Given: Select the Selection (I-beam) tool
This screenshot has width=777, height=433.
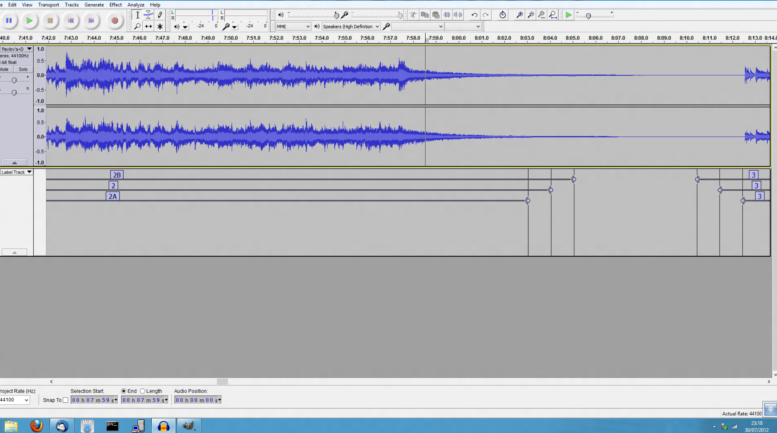Looking at the screenshot, I should pyautogui.click(x=137, y=15).
